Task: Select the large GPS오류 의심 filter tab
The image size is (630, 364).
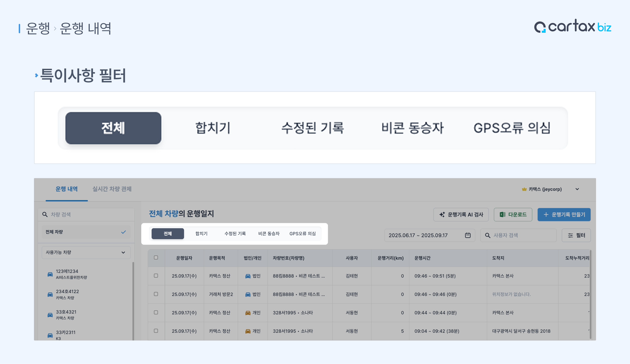Action: click(x=512, y=128)
